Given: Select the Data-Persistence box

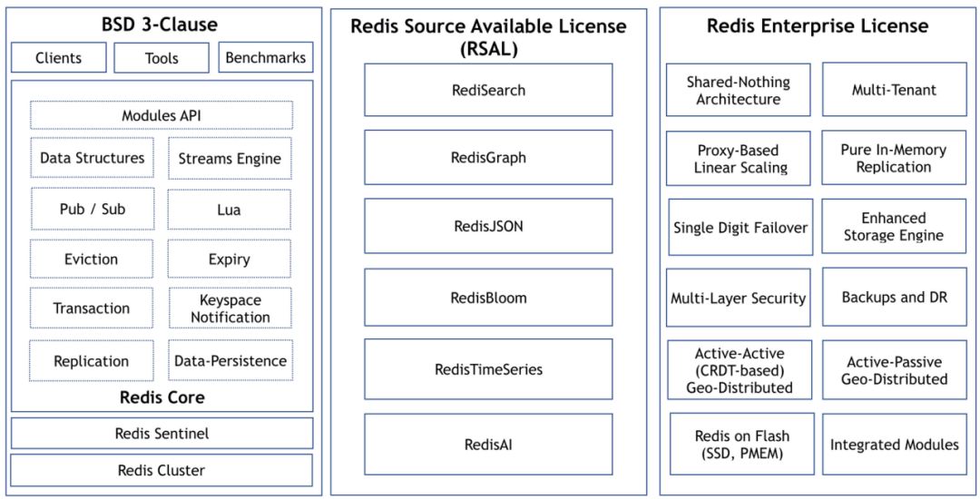Looking at the screenshot, I should (x=230, y=360).
